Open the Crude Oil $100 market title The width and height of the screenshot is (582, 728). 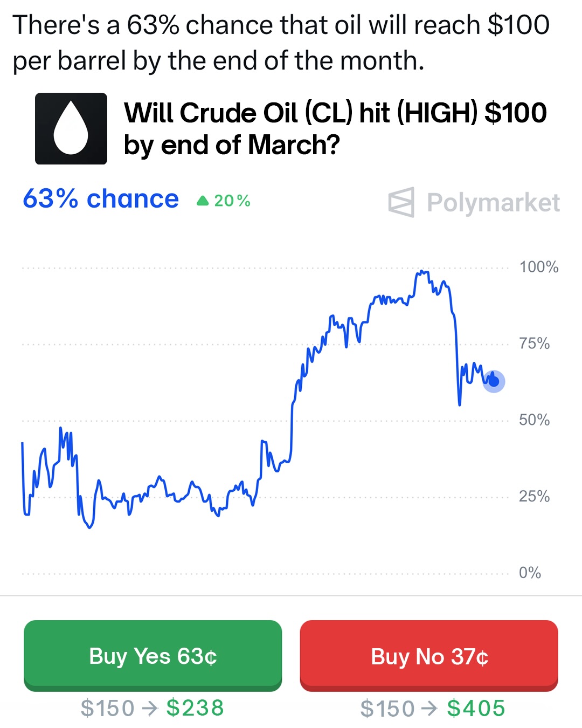[x=335, y=128]
